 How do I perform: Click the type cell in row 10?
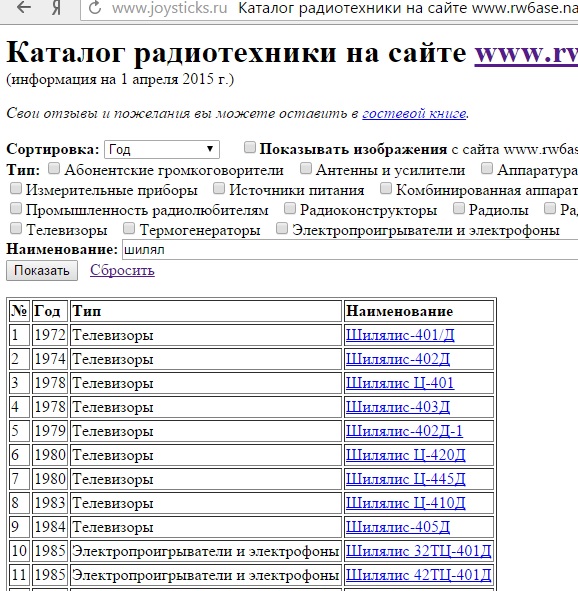[x=206, y=551]
